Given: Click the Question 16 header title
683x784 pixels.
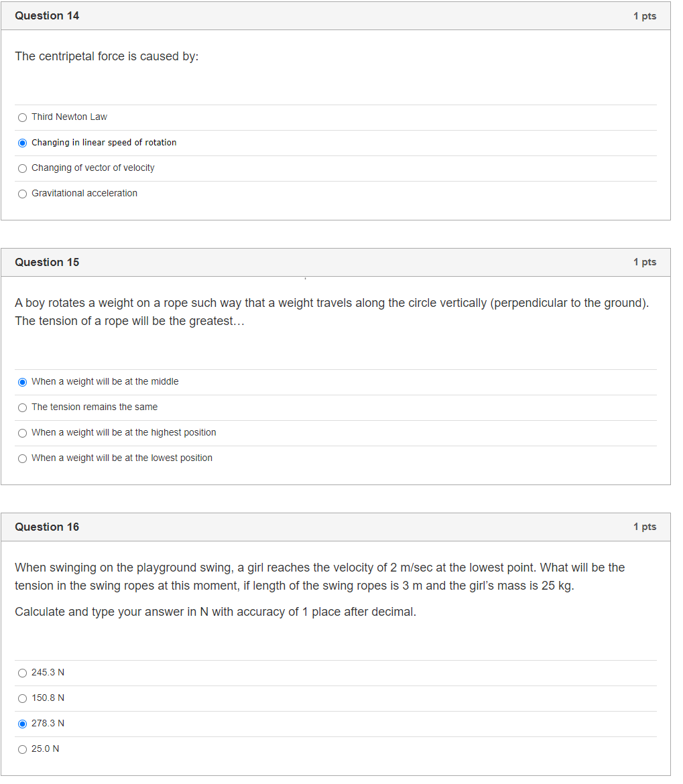Looking at the screenshot, I should 47,527.
